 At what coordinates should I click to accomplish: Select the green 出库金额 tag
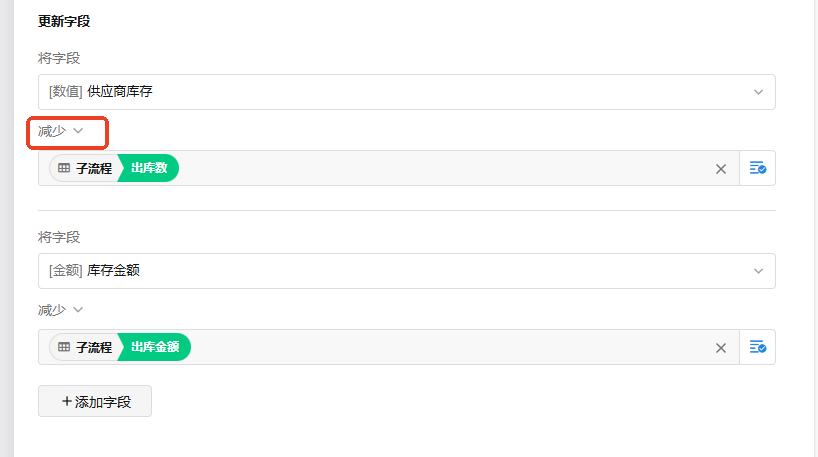156,348
